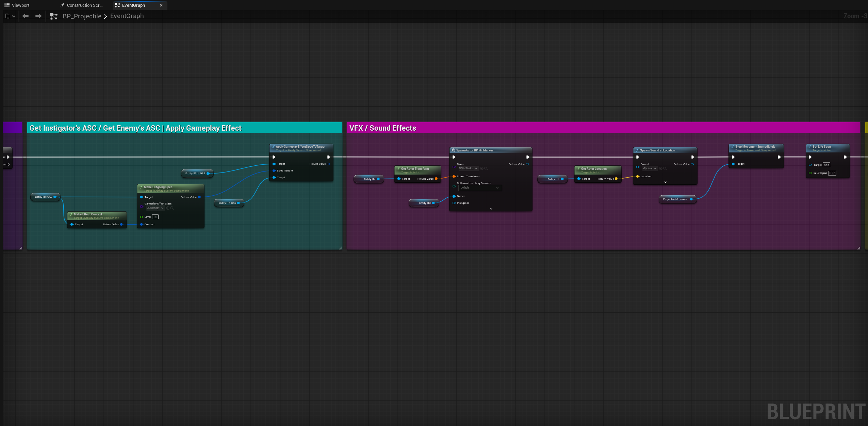Image resolution: width=868 pixels, height=426 pixels.
Task: Click exec input pin on ApplyGameplayEffectSpecToTarget
Action: [x=274, y=157]
